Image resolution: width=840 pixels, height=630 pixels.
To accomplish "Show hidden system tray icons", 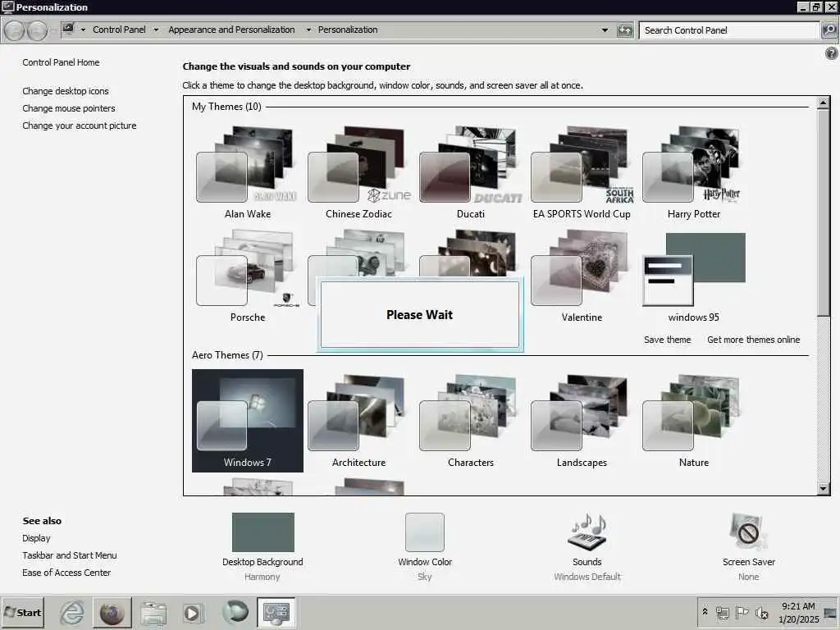I will tap(705, 611).
